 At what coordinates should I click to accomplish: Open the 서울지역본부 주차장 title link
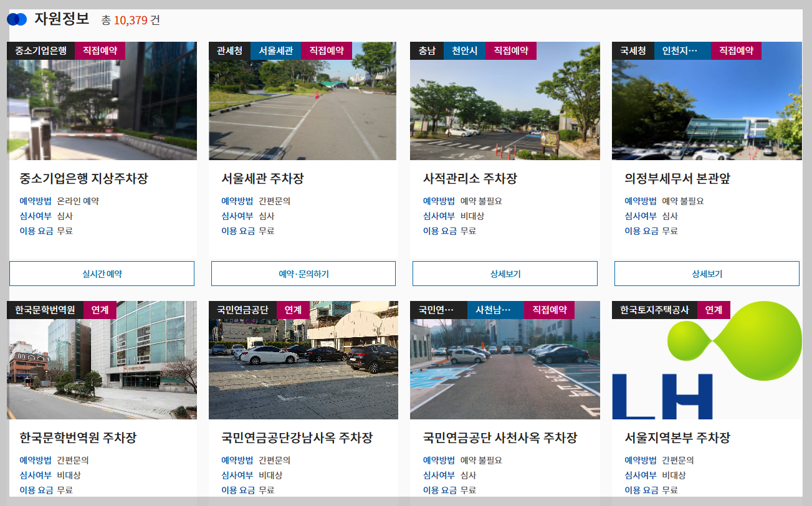(670, 437)
